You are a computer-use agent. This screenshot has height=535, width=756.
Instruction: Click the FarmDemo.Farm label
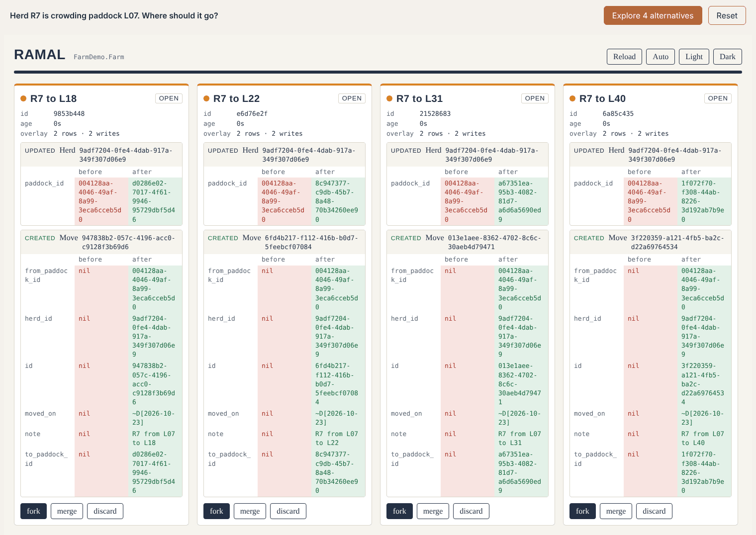coord(99,57)
